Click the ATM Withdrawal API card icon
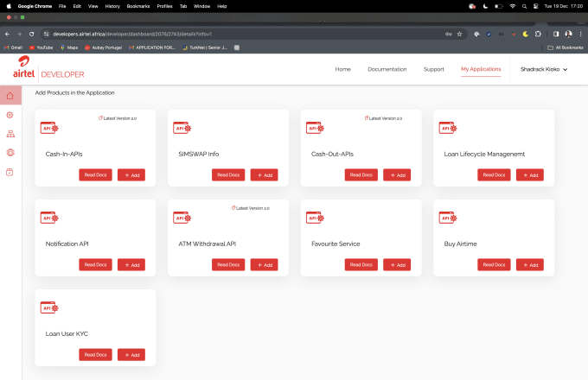The height and width of the screenshot is (380, 588). point(182,218)
